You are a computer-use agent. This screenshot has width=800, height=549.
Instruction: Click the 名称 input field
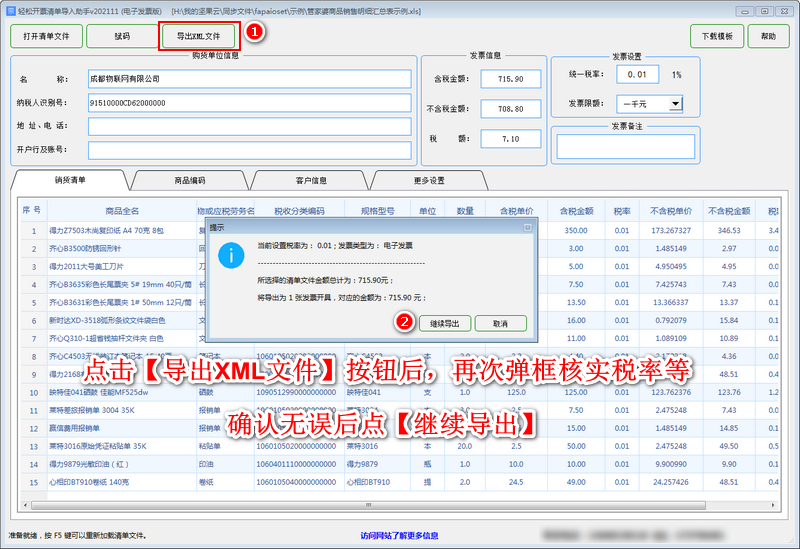click(249, 79)
